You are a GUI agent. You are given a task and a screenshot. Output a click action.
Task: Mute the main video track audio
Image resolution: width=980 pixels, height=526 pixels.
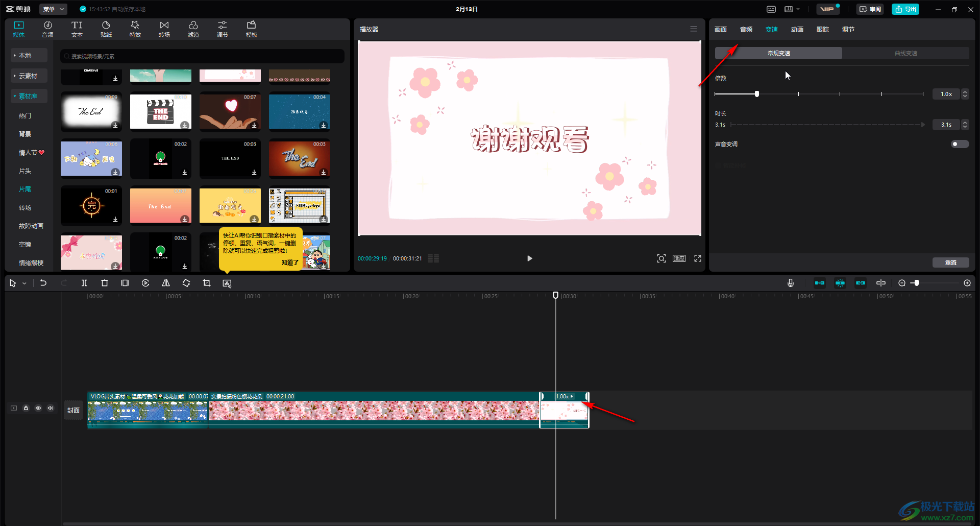click(51, 408)
